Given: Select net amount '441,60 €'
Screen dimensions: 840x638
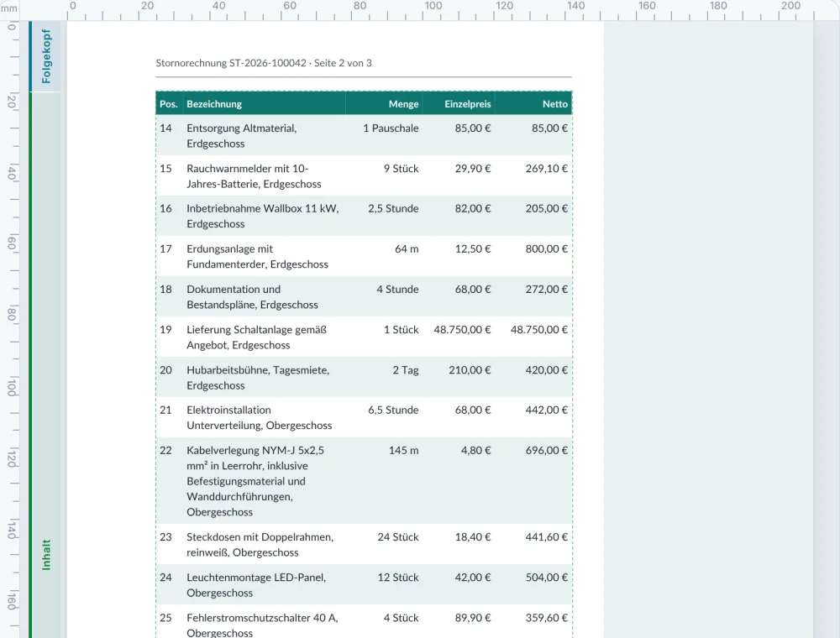Looking at the screenshot, I should [x=547, y=537].
